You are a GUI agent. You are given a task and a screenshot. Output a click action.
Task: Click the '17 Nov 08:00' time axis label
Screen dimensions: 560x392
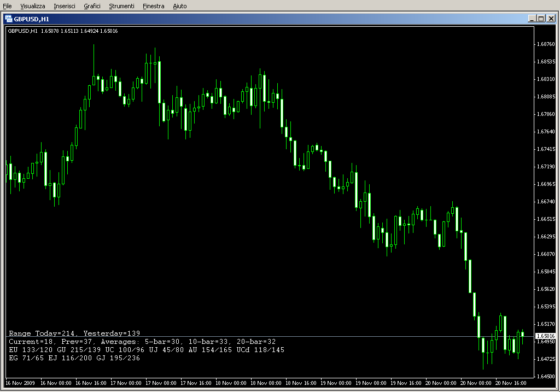click(161, 383)
